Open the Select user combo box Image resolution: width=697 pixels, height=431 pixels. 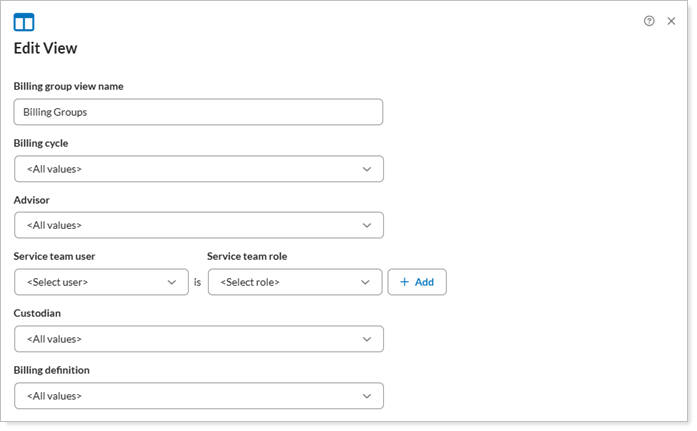click(x=101, y=282)
